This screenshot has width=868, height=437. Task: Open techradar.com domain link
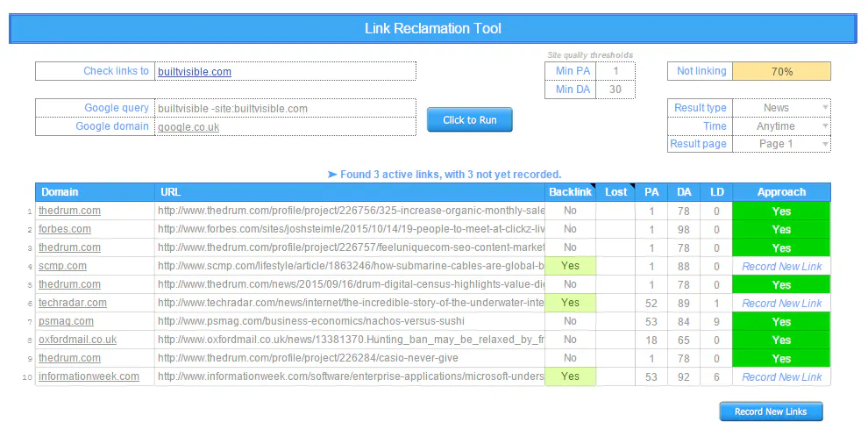pos(73,303)
